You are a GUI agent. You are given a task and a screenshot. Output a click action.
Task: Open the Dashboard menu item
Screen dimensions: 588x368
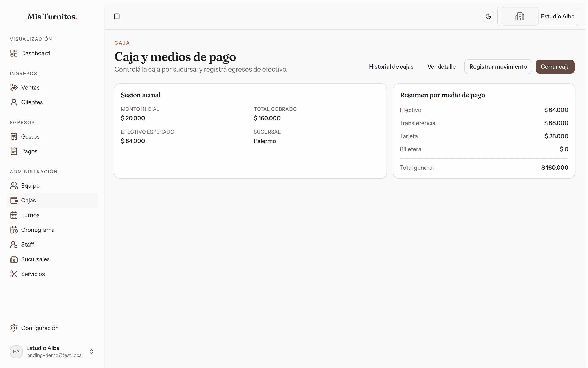pyautogui.click(x=52, y=53)
